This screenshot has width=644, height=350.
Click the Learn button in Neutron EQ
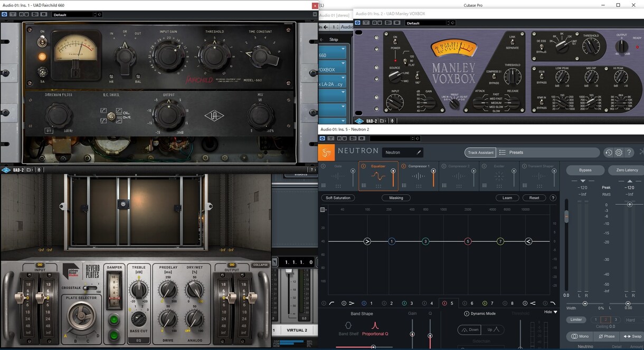pyautogui.click(x=507, y=198)
